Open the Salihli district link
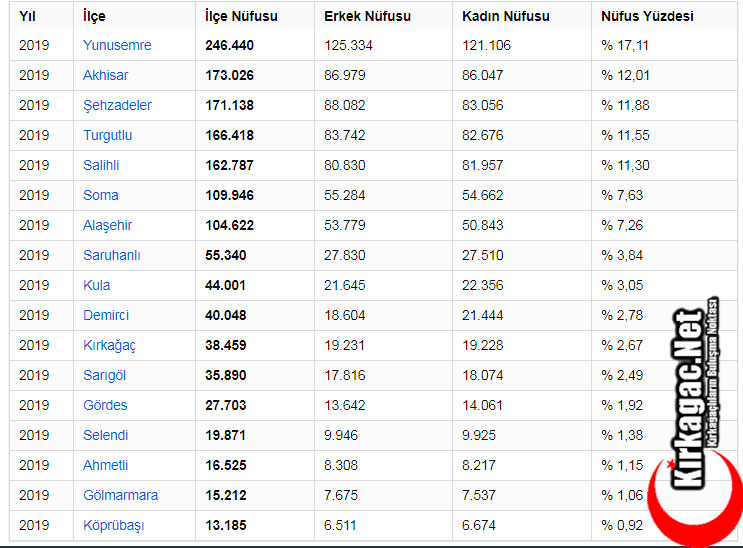 point(101,165)
